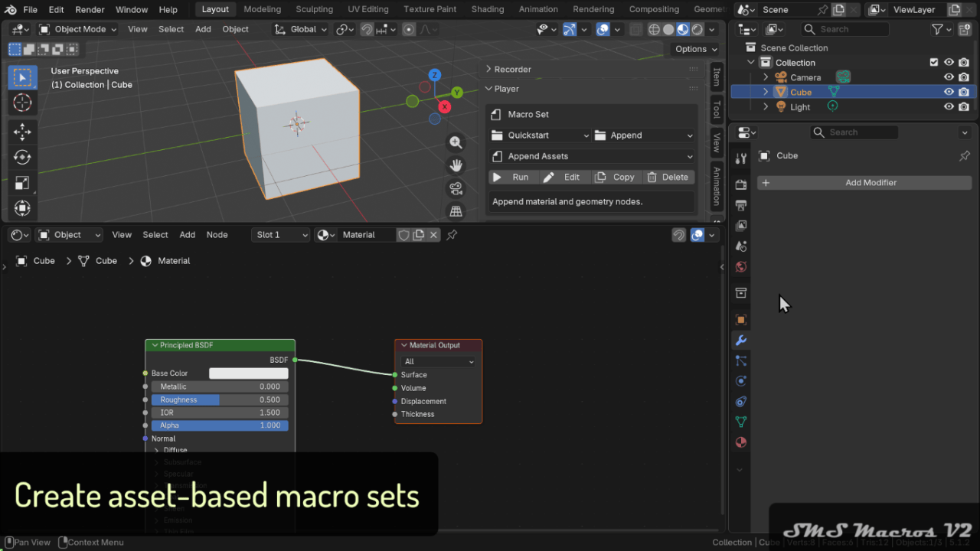Open the Quickstart macro set dropdown
980x551 pixels.
[540, 135]
